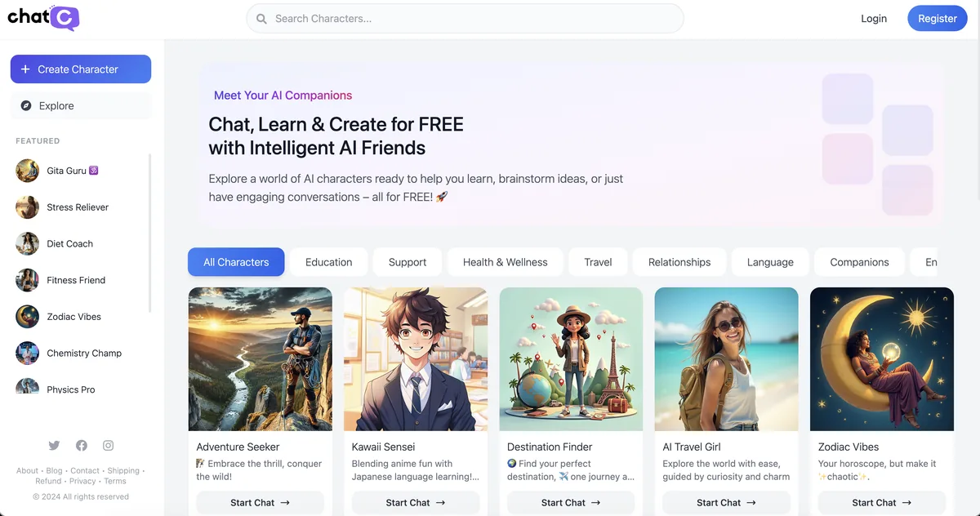This screenshot has width=980, height=516.
Task: Switch to the Health & Wellness tab
Action: [x=506, y=262]
